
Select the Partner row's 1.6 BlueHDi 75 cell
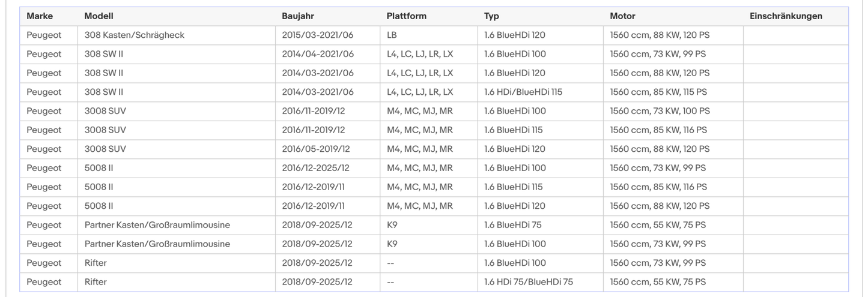(512, 225)
